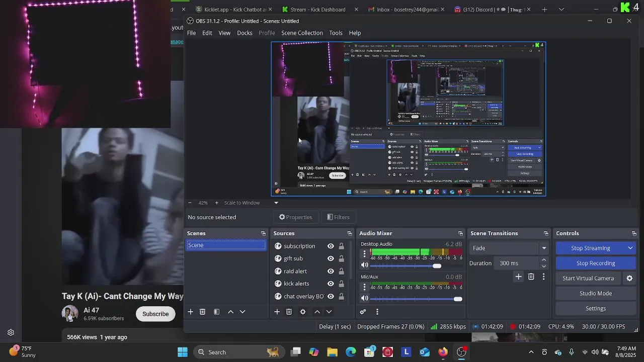Open Scene Collection menu

point(302,33)
